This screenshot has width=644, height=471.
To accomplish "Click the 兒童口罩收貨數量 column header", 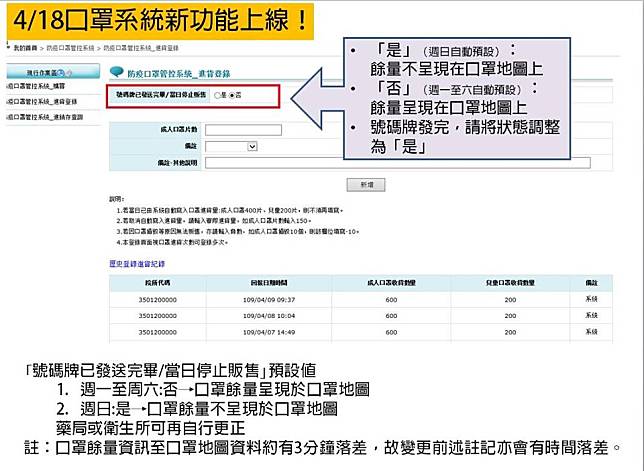I will tap(510, 283).
